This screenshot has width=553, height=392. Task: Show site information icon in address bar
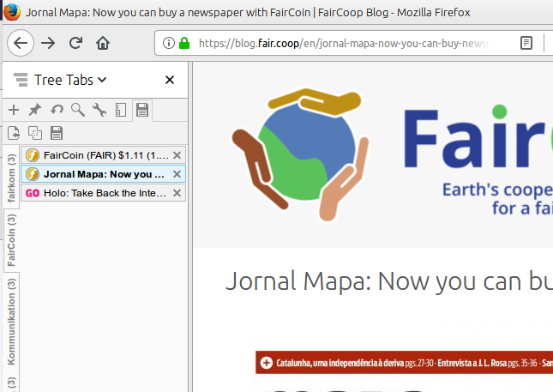pyautogui.click(x=169, y=43)
